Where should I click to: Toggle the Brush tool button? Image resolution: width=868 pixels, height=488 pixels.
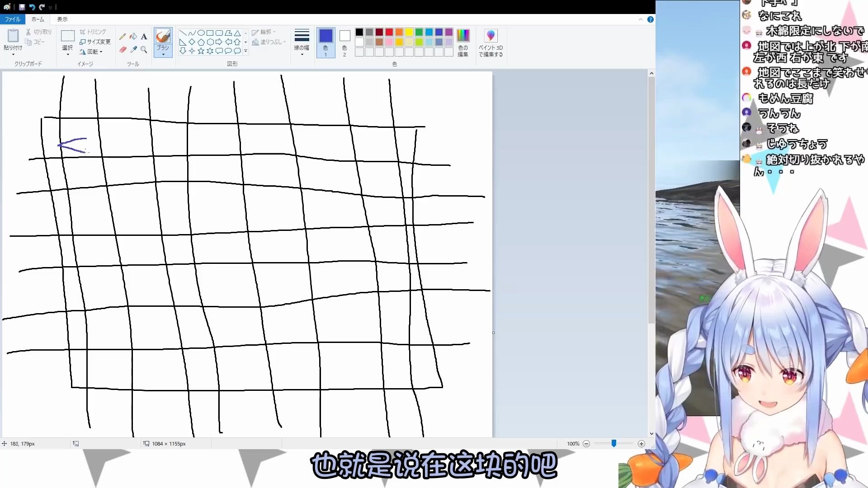pyautogui.click(x=163, y=36)
